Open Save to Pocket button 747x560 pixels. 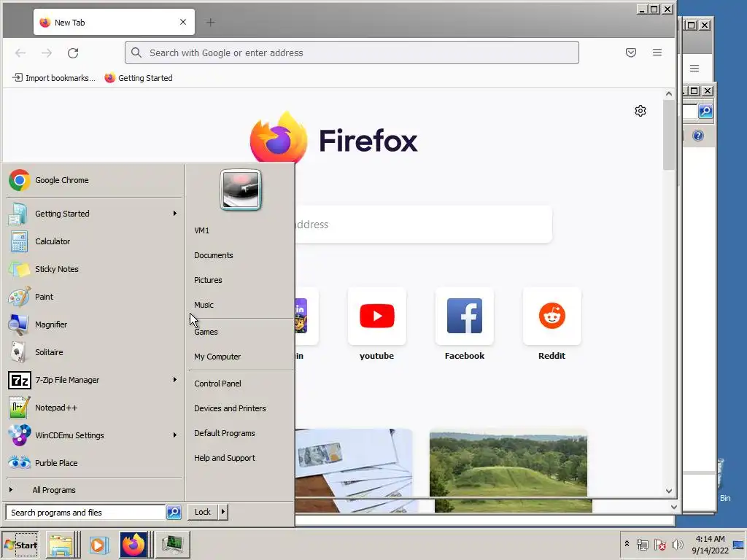click(x=631, y=52)
